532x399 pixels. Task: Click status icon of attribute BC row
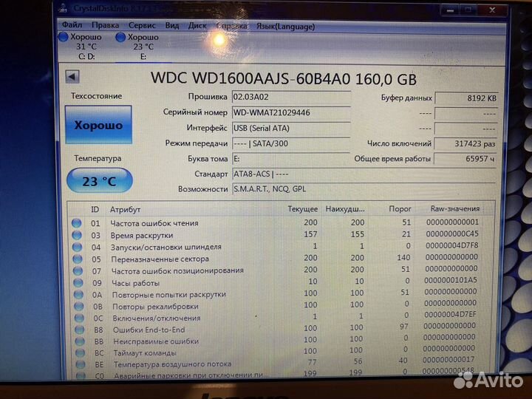81,353
